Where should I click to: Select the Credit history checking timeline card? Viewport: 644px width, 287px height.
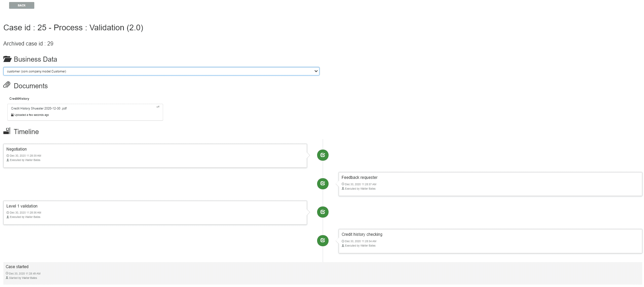[490, 241]
